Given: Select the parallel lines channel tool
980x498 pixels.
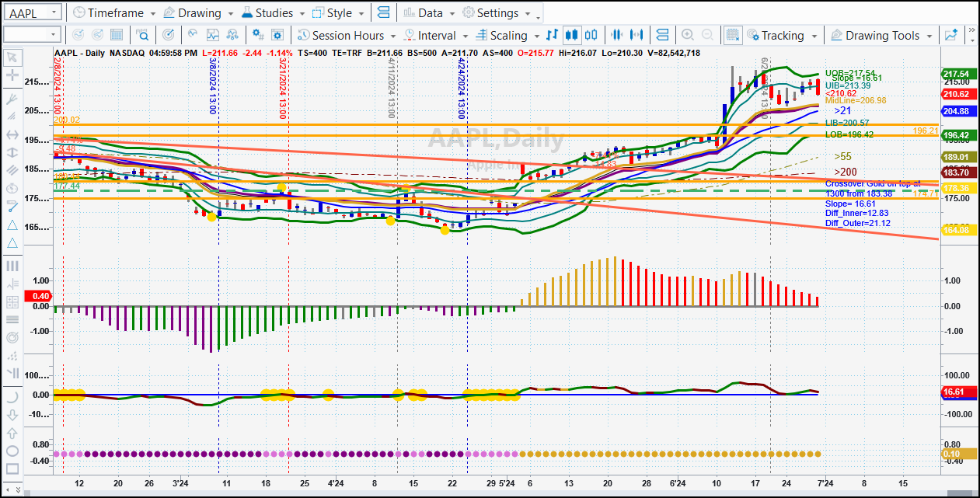Looking at the screenshot, I should point(12,170).
